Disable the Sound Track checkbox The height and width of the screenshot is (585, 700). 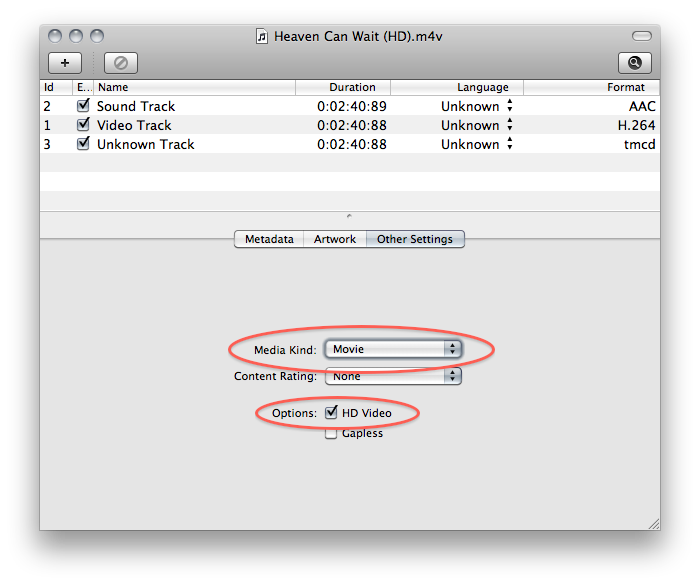click(83, 106)
